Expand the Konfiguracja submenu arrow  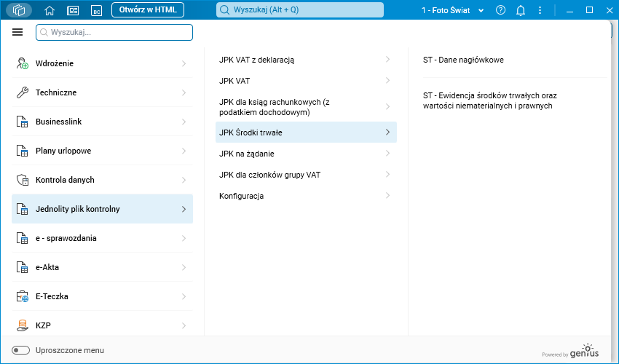tap(387, 196)
